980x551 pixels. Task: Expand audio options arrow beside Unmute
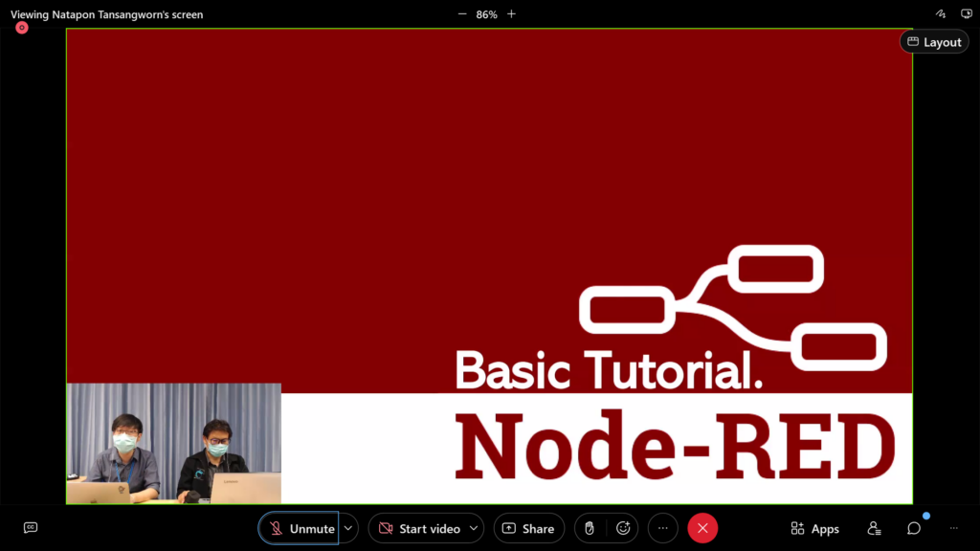click(348, 528)
